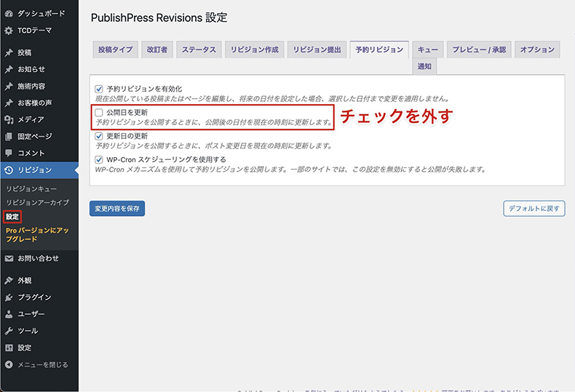The height and width of the screenshot is (392, 575).
Task: Collapse sidebar via メニューを閉じる
Action: tap(39, 364)
